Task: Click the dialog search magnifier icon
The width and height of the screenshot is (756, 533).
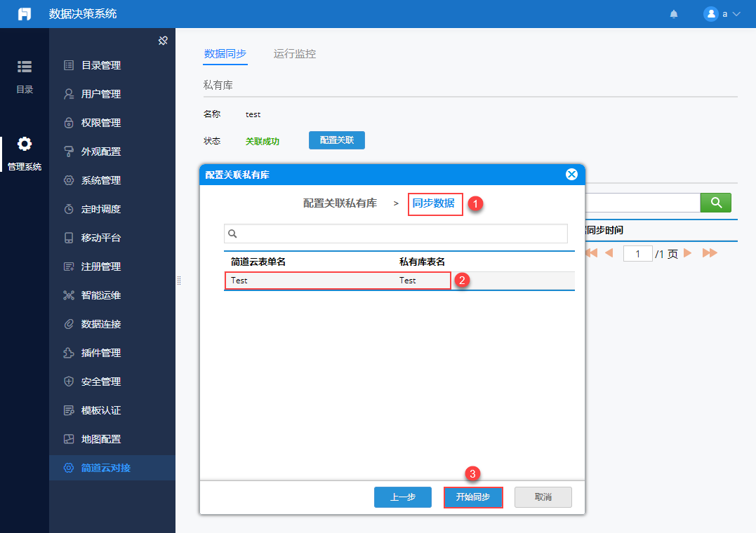Action: (232, 234)
